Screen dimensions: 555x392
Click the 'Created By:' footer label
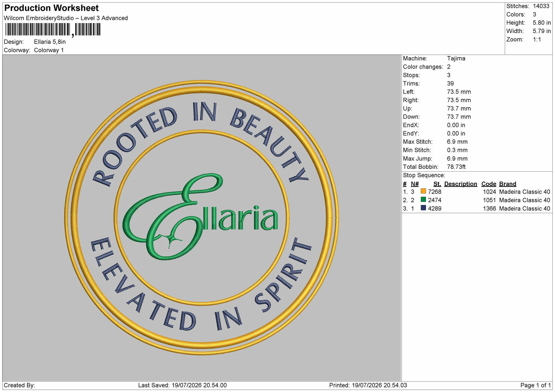[19, 385]
